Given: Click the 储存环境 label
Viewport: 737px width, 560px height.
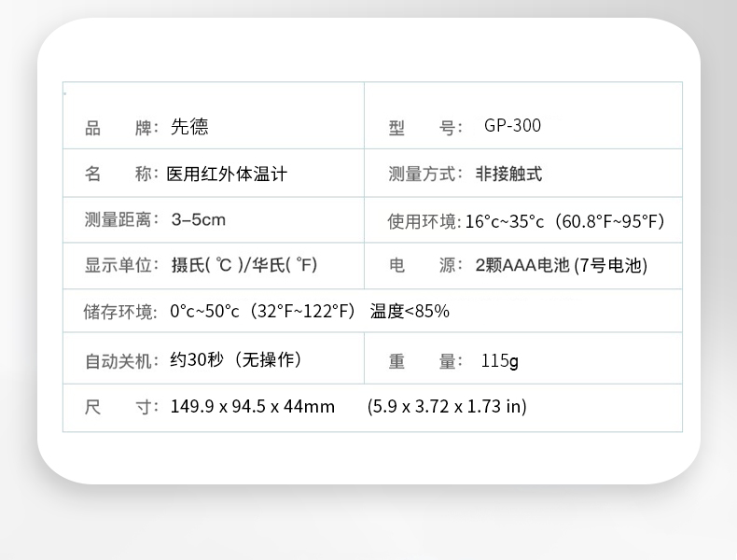Looking at the screenshot, I should pos(120,312).
